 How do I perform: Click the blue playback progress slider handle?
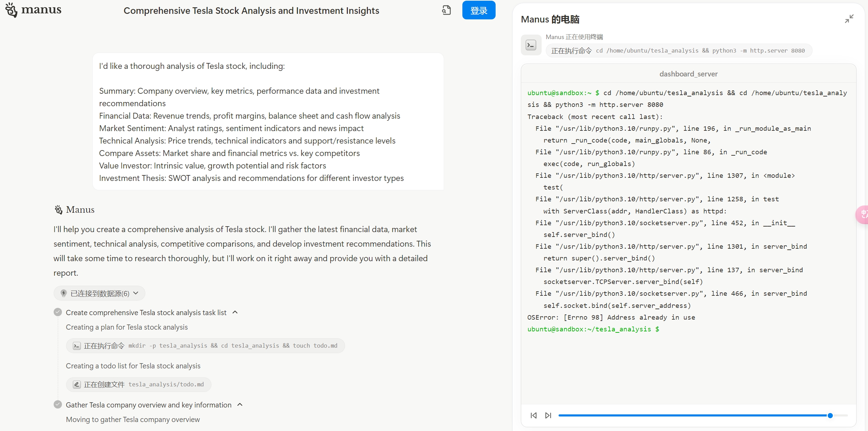830,415
